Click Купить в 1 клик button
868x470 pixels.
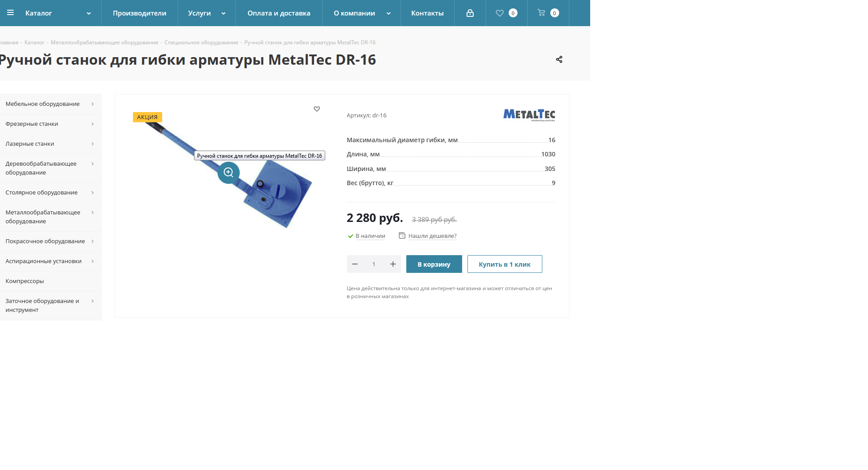[505, 264]
